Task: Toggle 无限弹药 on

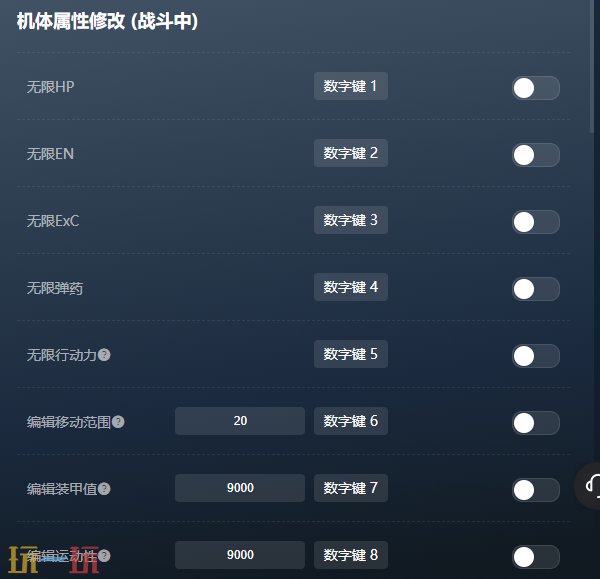Action: pos(536,289)
